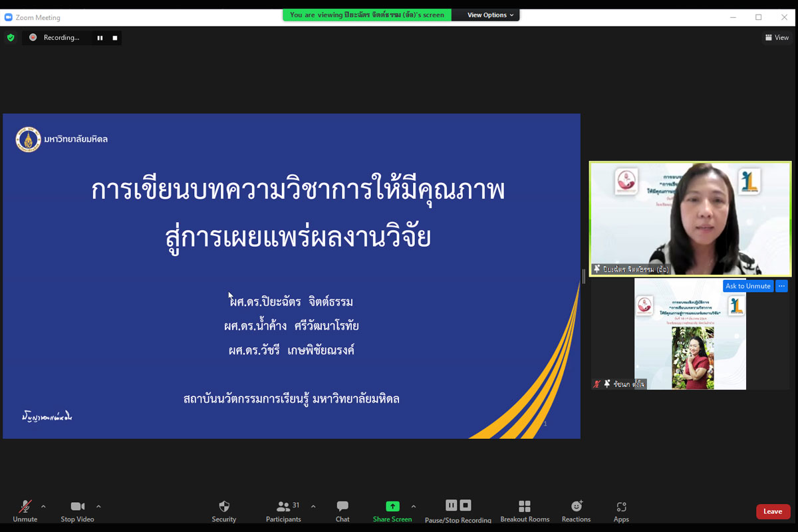Viewport: 798px width, 532px height.
Task: Open the View layout menu
Action: [777, 38]
